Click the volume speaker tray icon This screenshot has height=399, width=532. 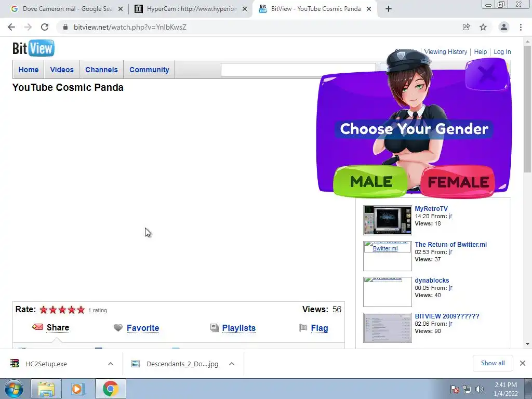[x=480, y=389]
